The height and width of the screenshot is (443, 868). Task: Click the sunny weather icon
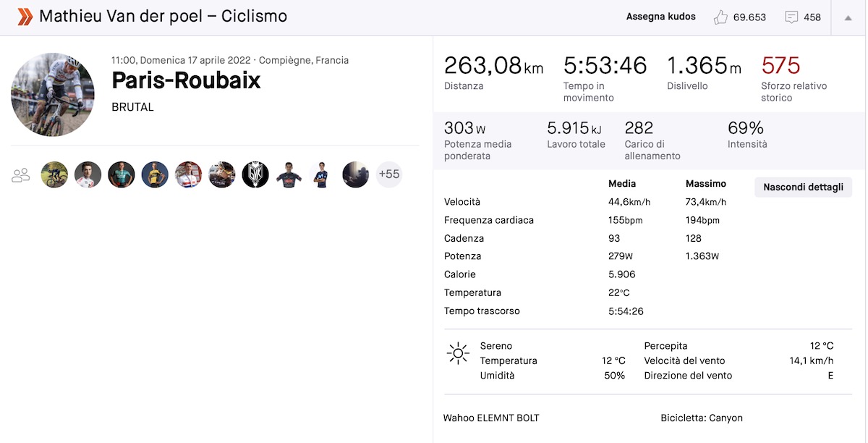tap(458, 353)
